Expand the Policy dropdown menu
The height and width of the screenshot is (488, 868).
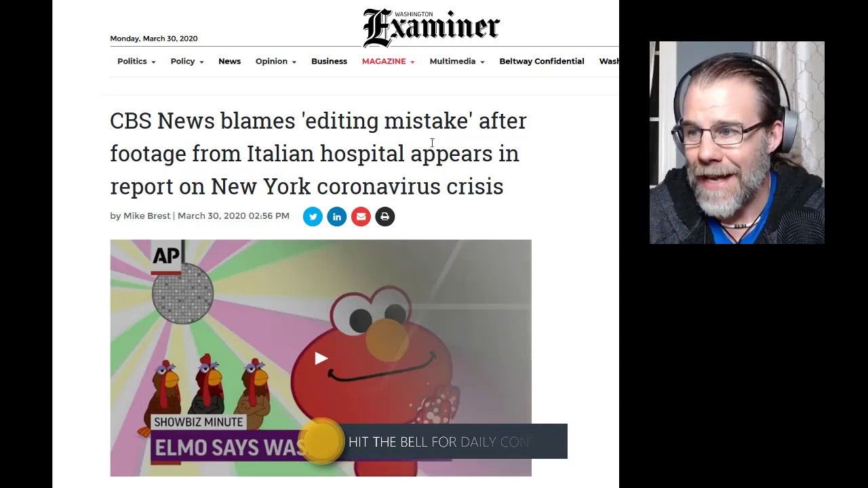pos(187,61)
